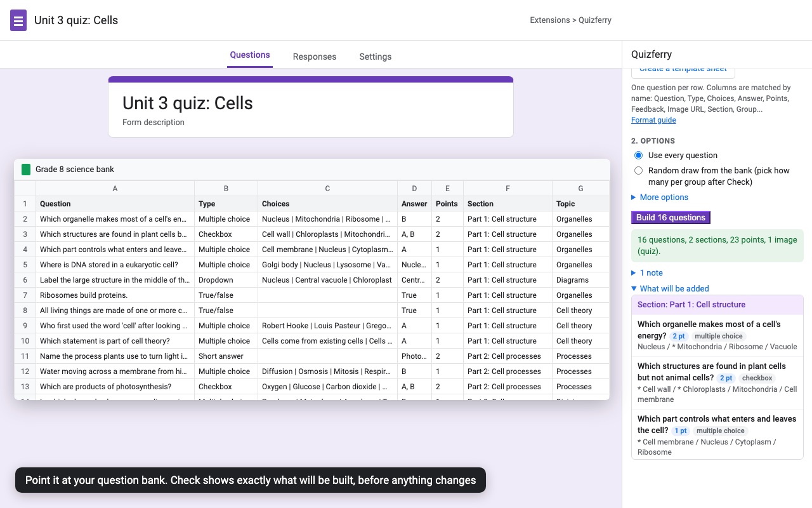
Task: Click the Question header cell
Action: [115, 204]
